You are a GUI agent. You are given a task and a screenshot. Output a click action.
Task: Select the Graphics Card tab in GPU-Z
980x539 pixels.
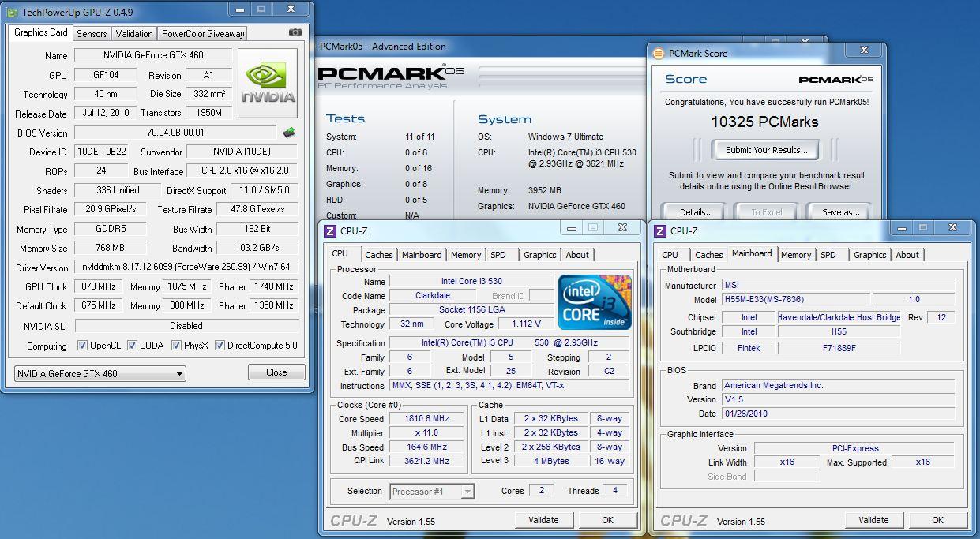(x=41, y=32)
